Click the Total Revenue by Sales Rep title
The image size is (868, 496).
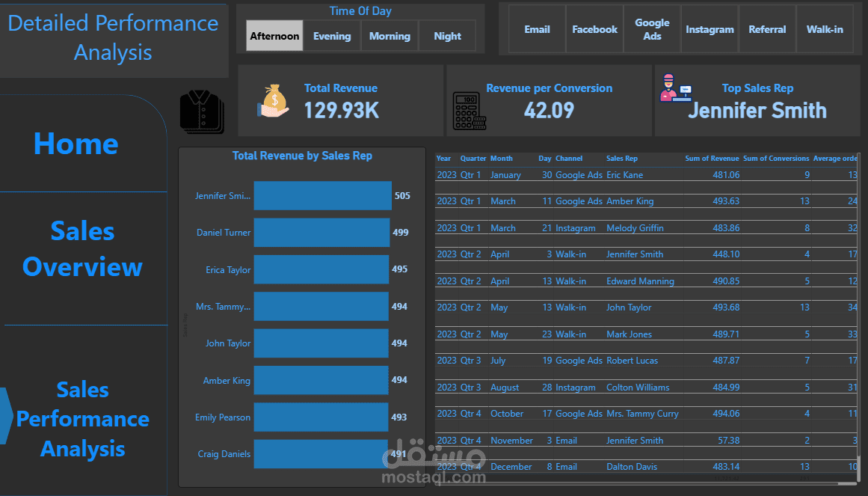click(302, 156)
